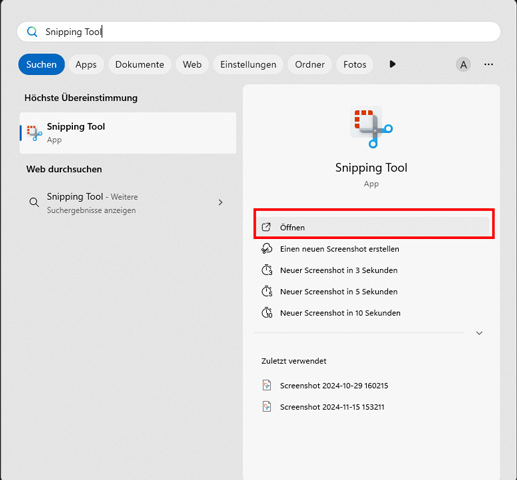Click the 10-second timer icon
This screenshot has height=480, width=517.
(x=267, y=313)
